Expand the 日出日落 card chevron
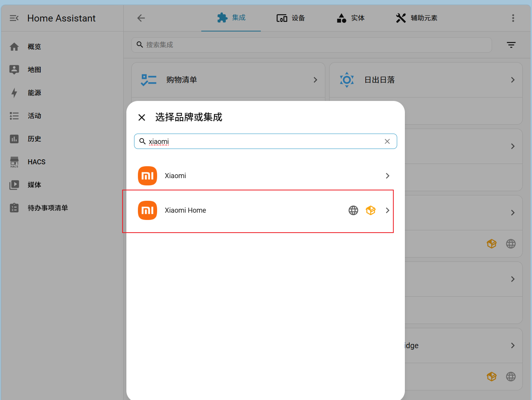Image resolution: width=532 pixels, height=400 pixels. (512, 80)
